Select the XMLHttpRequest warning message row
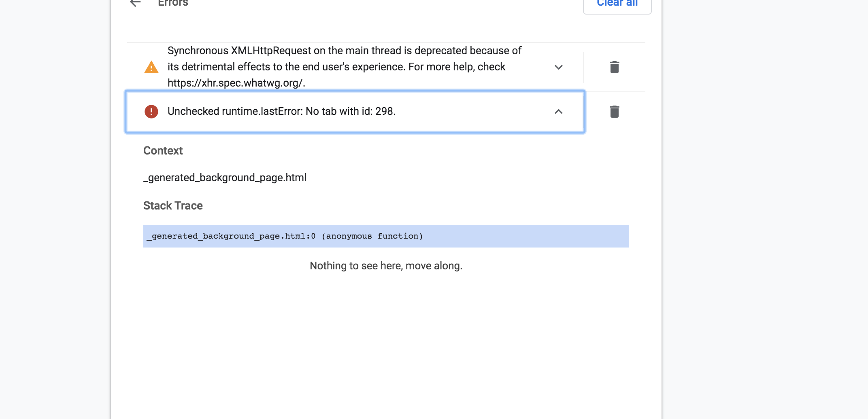The height and width of the screenshot is (419, 868). (344, 67)
